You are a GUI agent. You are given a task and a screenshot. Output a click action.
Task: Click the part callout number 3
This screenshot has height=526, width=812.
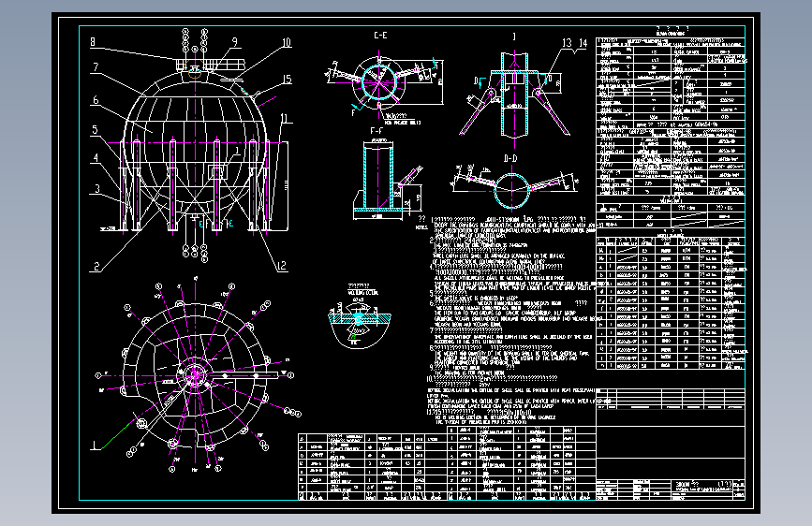pos(96,188)
